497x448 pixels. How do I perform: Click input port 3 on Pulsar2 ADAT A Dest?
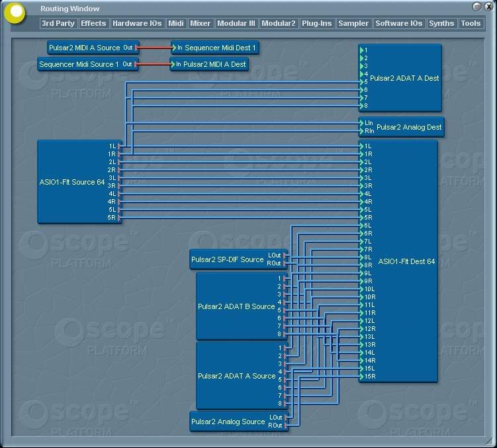click(361, 66)
